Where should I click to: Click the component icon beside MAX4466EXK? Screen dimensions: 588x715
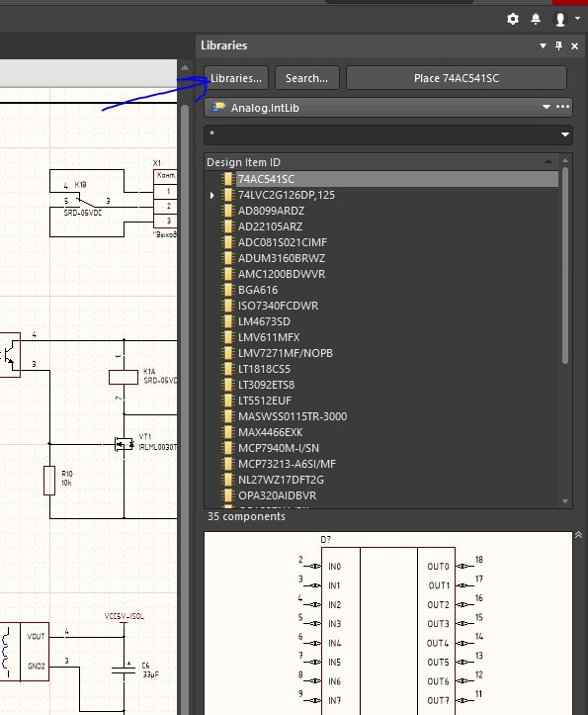pos(227,432)
